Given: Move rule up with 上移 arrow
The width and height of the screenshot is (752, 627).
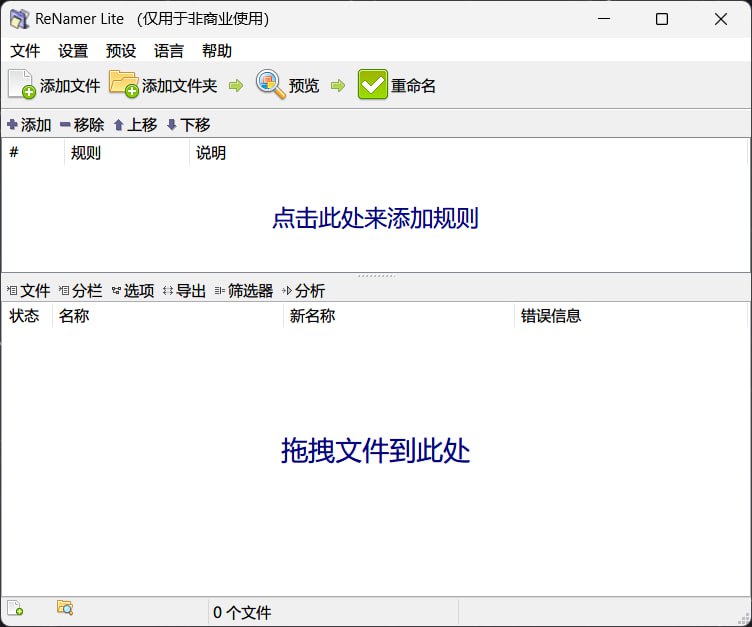Looking at the screenshot, I should pyautogui.click(x=136, y=125).
